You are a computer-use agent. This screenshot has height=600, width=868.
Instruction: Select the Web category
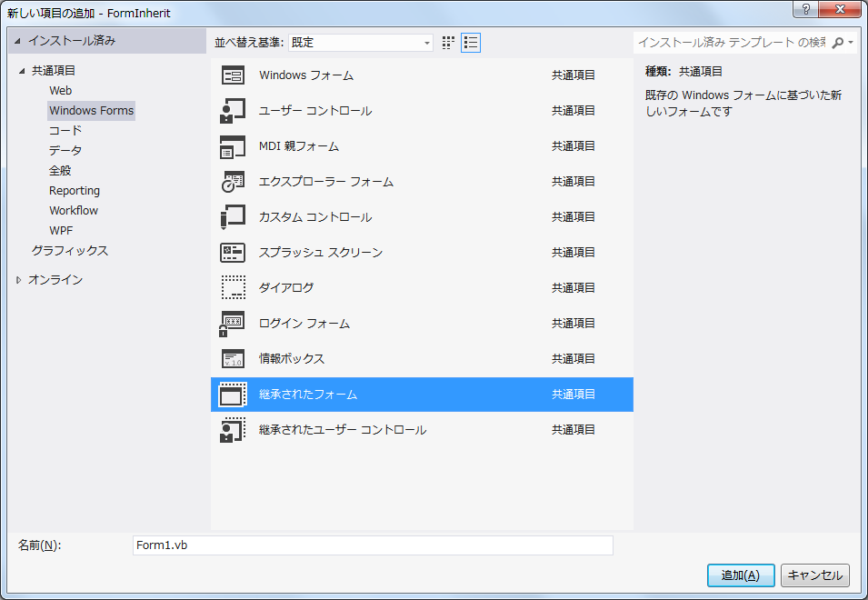(60, 91)
